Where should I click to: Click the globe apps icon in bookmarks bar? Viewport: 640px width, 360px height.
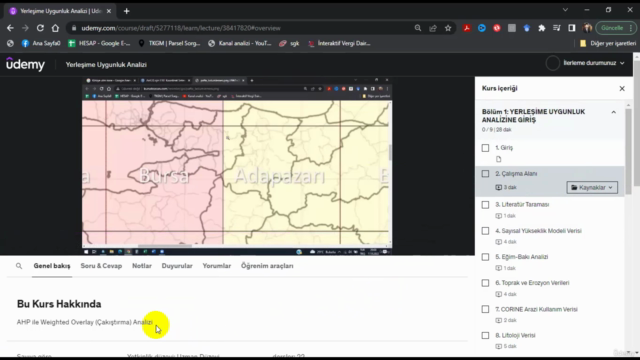pyautogui.click(x=10, y=43)
